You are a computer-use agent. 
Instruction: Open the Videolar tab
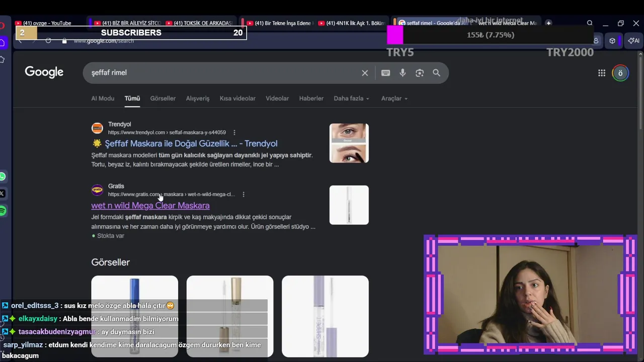pos(277,99)
